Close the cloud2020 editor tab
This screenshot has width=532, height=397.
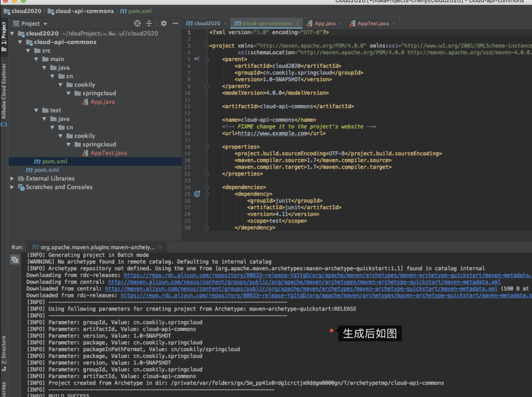[x=225, y=24]
